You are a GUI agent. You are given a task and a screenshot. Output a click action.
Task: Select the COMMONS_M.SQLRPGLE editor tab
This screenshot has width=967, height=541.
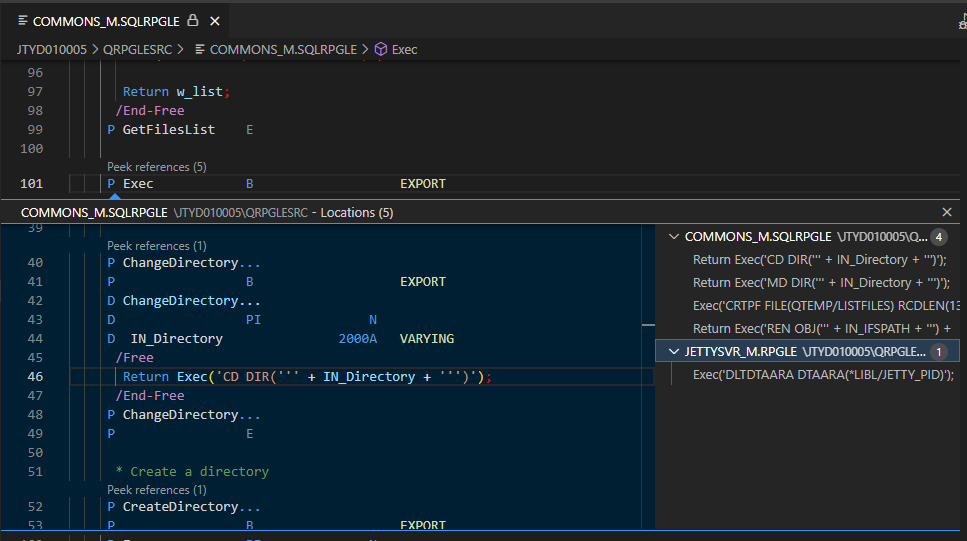[x=108, y=20]
